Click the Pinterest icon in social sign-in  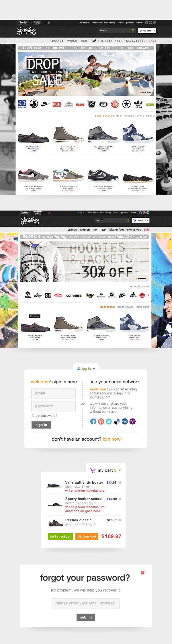(x=101, y=421)
